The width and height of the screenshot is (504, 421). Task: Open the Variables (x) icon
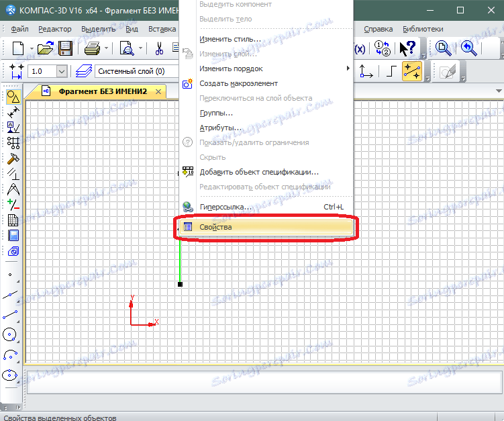click(360, 49)
